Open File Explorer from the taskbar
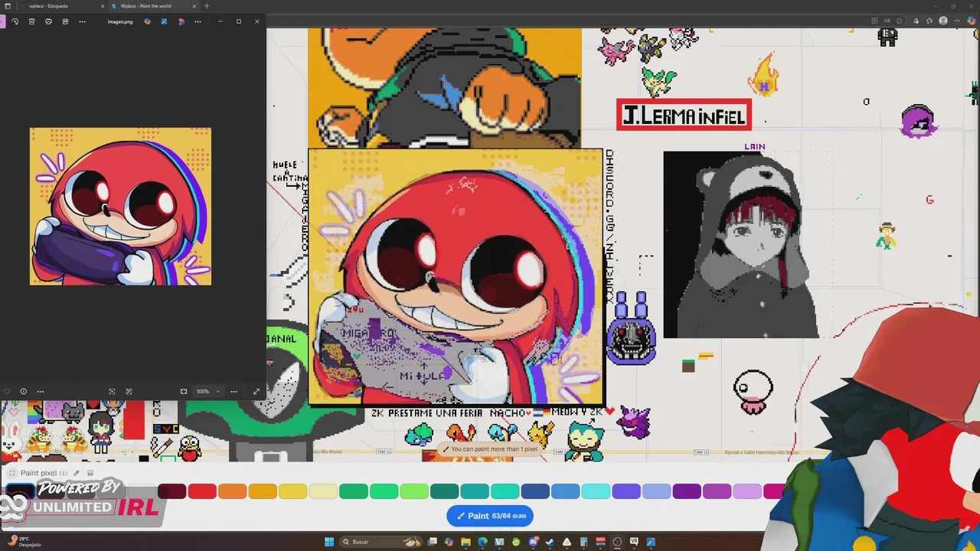 click(x=465, y=542)
